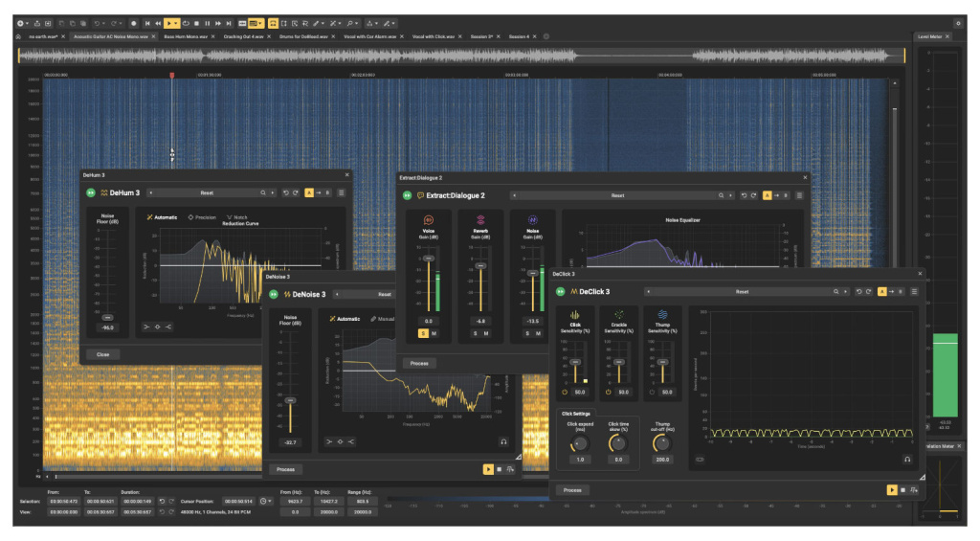Toggle bypass on the DeNoise 3 plugin
This screenshot has width=980, height=541.
click(x=274, y=294)
